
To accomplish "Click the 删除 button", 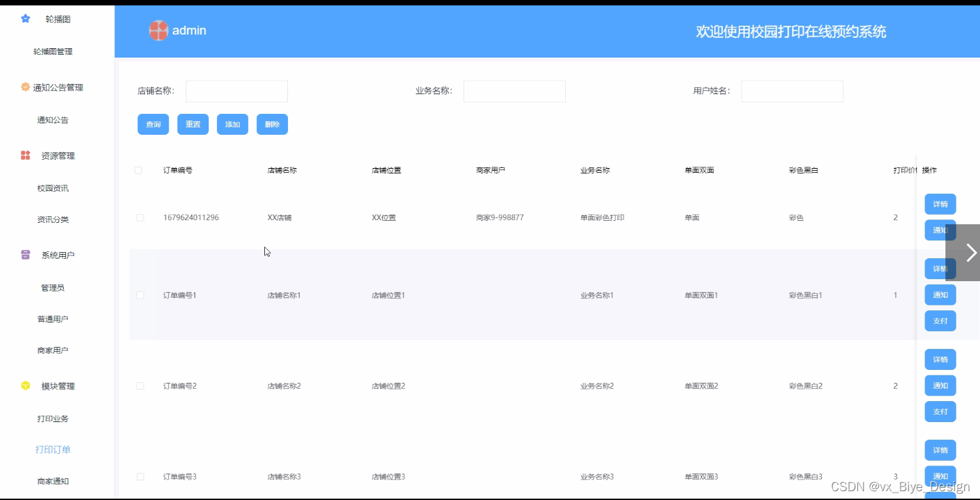I will 272,124.
